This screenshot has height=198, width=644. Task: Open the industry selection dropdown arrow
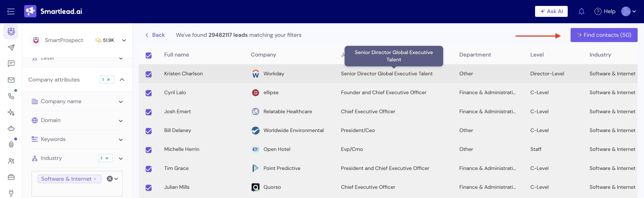[x=116, y=179]
